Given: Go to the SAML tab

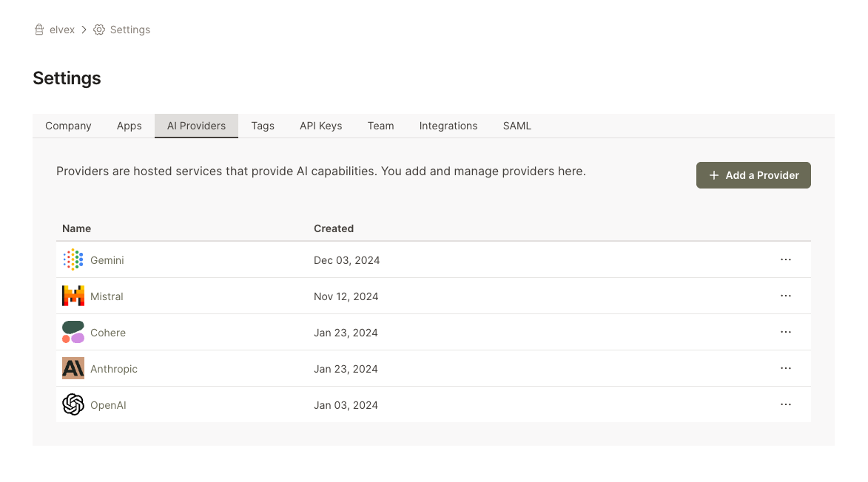Looking at the screenshot, I should [x=517, y=126].
